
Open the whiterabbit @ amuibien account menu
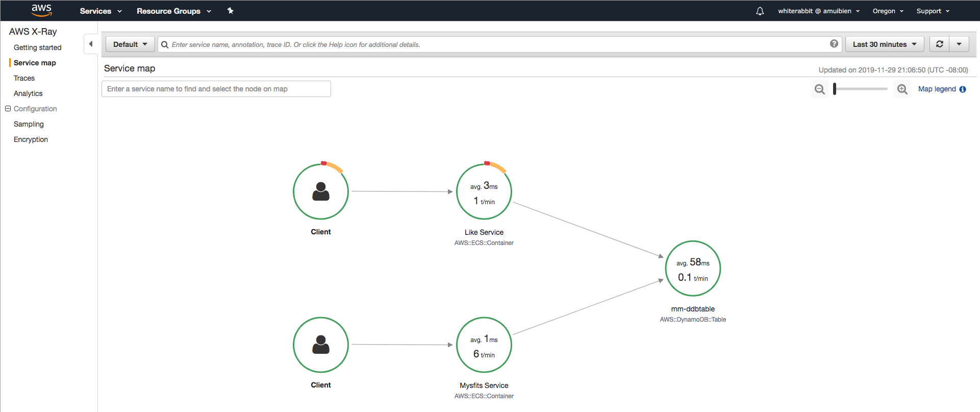pyautogui.click(x=819, y=11)
